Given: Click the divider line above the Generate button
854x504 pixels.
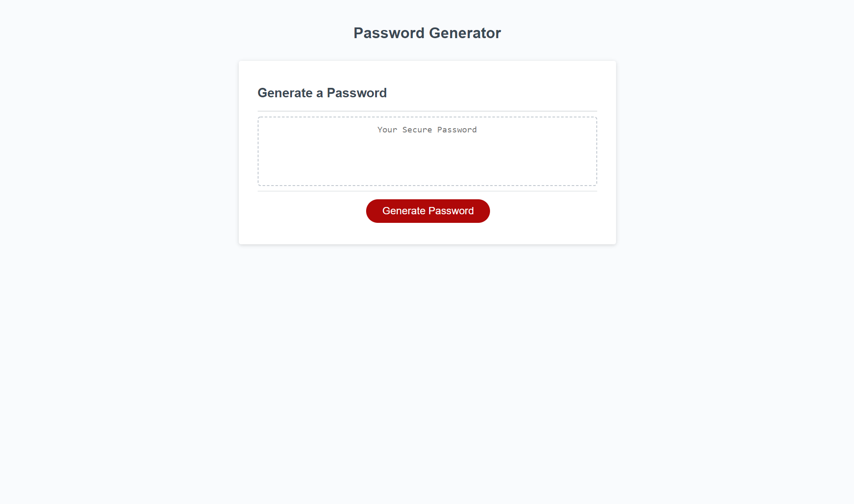Looking at the screenshot, I should [427, 191].
